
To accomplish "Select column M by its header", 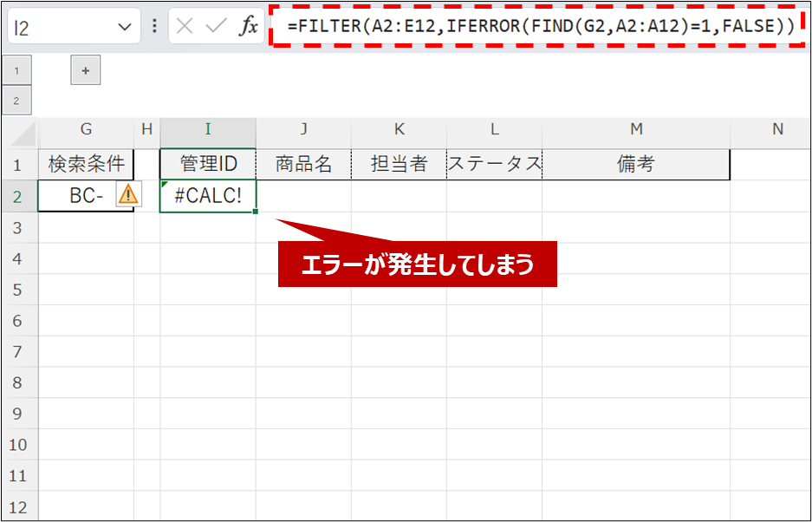I will pyautogui.click(x=637, y=130).
